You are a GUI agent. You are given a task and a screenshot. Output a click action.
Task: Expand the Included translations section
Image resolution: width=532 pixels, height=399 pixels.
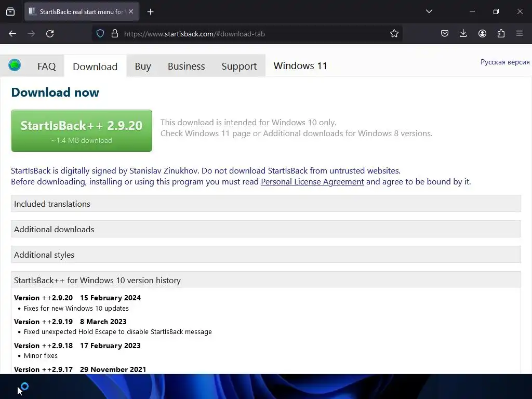(x=266, y=204)
